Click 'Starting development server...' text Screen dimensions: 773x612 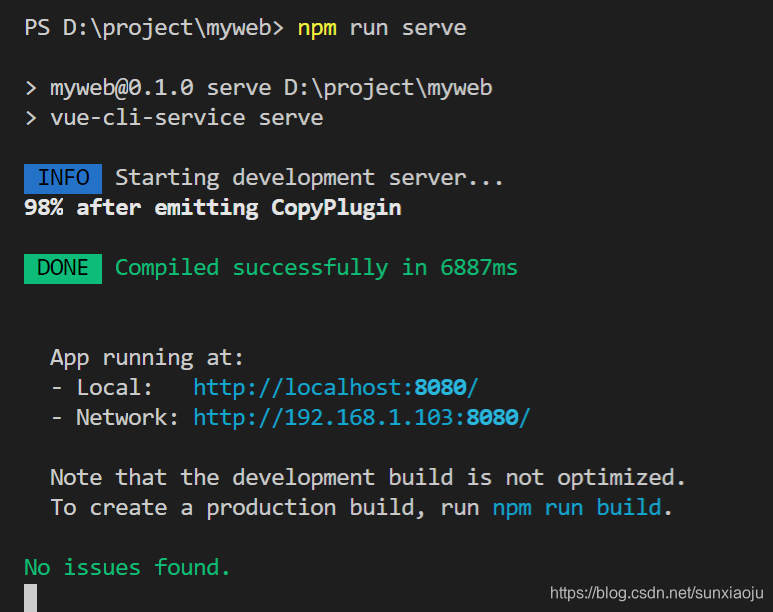[x=309, y=179]
